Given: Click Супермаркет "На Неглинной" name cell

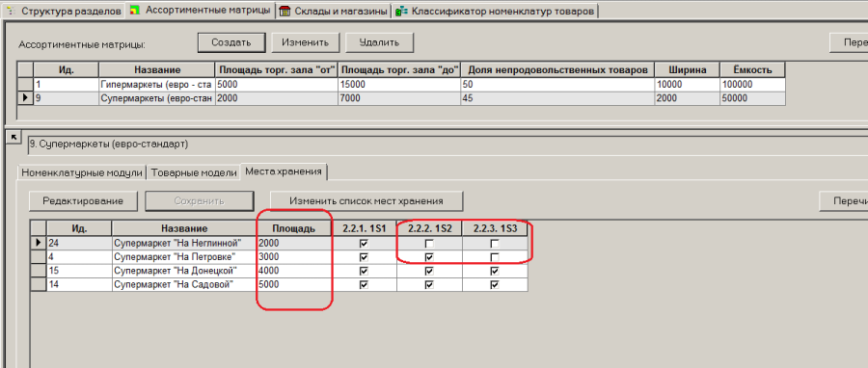Looking at the screenshot, I should [184, 243].
